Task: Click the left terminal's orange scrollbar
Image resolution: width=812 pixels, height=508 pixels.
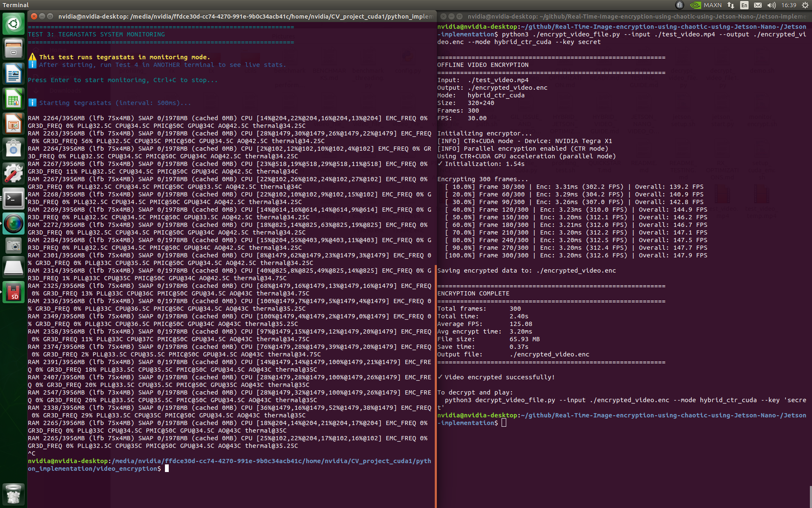Action: click(435, 385)
